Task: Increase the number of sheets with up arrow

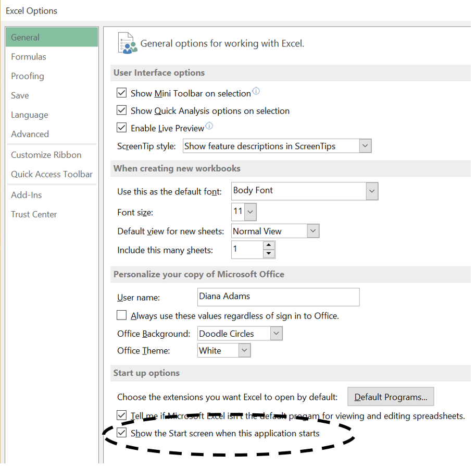Action: 269,245
